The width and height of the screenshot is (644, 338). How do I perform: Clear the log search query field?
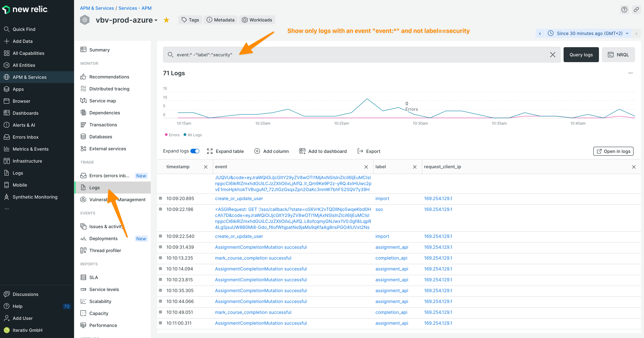(x=553, y=54)
